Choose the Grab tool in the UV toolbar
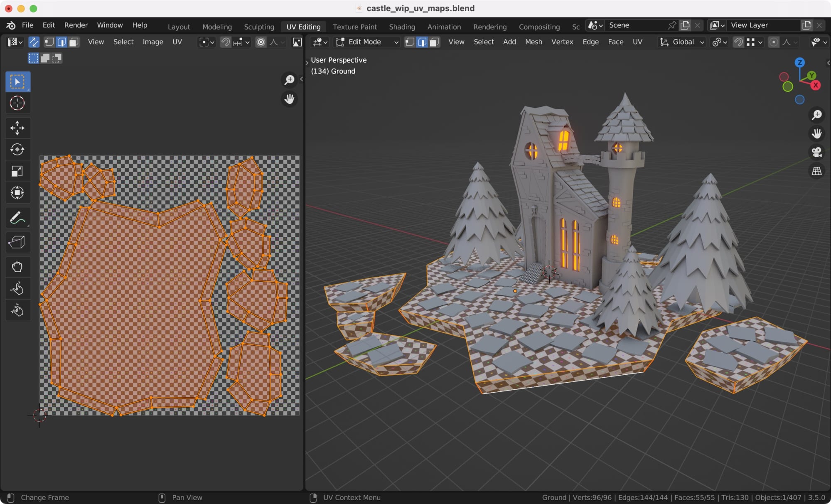This screenshot has width=831, height=504. tap(17, 266)
